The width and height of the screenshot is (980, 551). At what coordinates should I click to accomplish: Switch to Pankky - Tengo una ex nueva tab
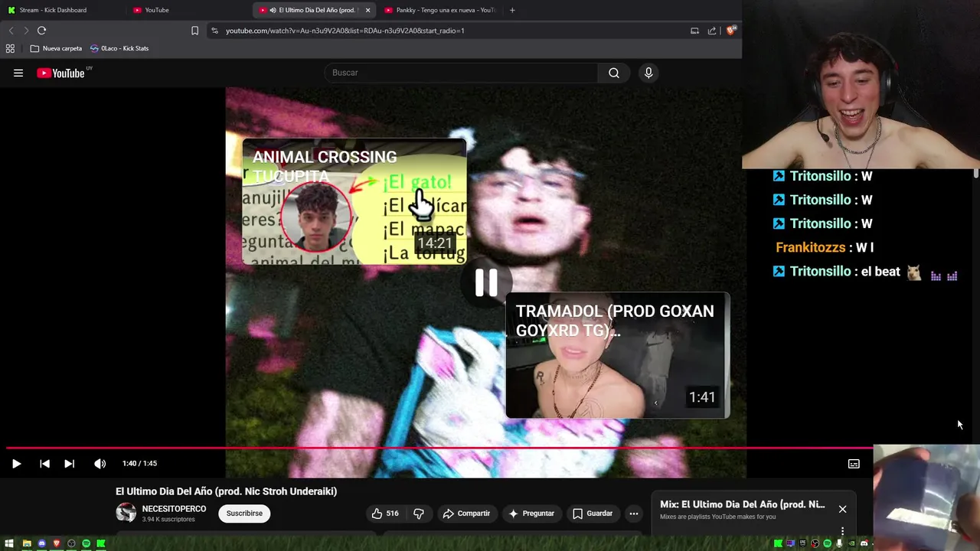(440, 10)
